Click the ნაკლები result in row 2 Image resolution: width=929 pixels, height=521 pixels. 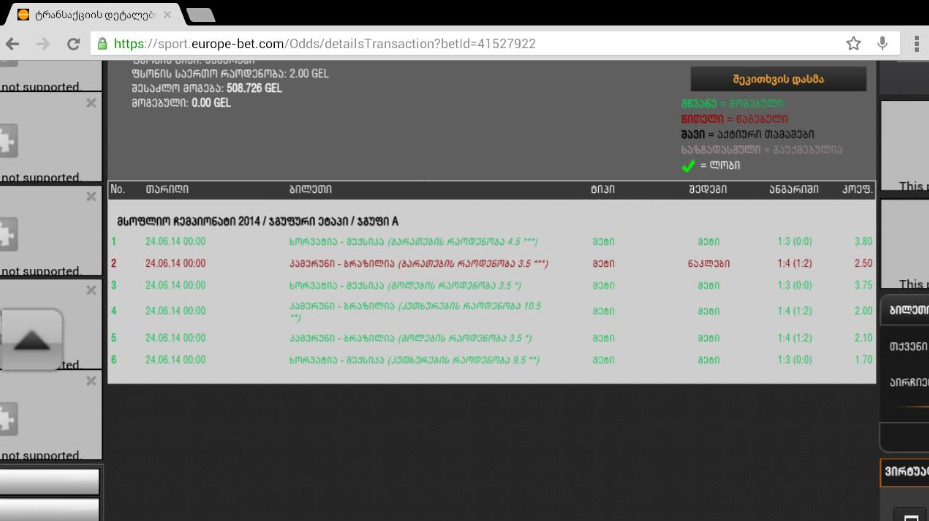(709, 263)
